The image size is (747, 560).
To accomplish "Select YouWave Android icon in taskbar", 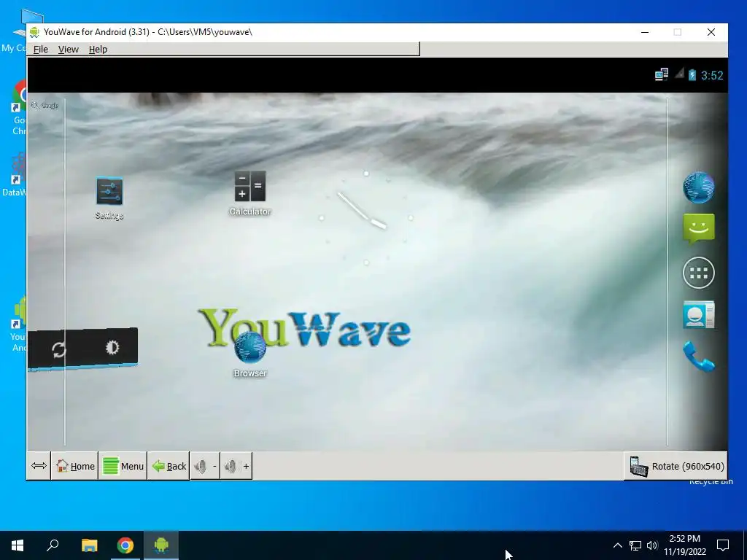I will pyautogui.click(x=161, y=545).
